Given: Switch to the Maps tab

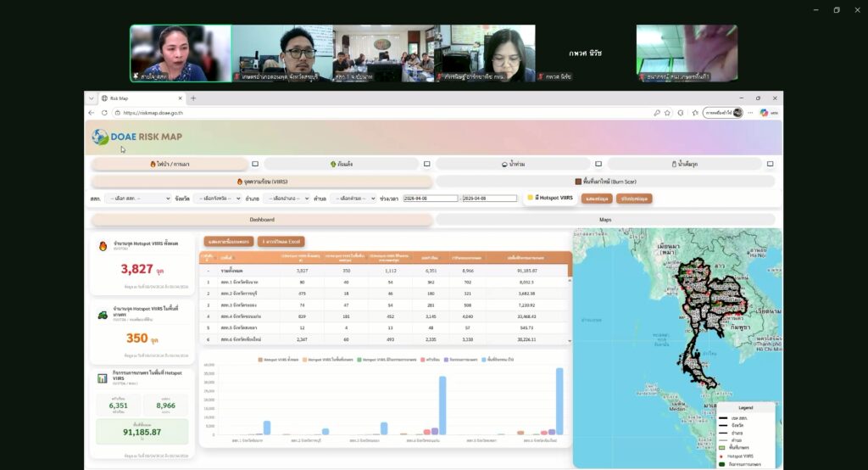Looking at the screenshot, I should 605,220.
